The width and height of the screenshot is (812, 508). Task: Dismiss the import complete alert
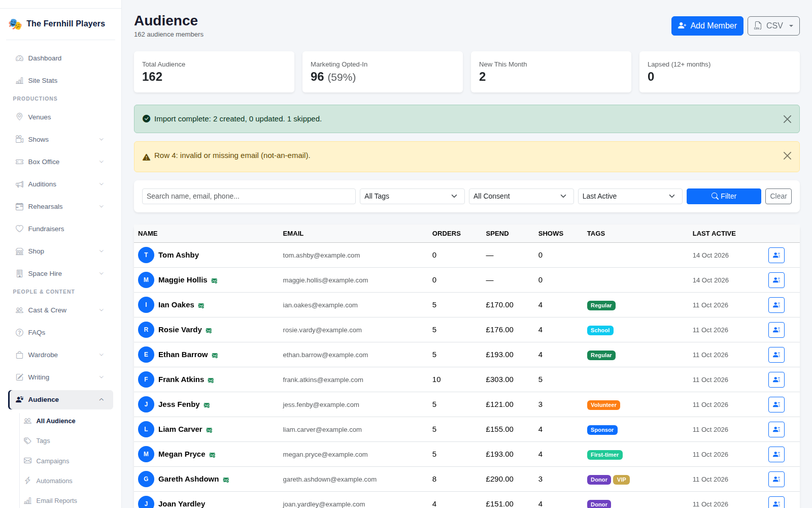pos(787,119)
